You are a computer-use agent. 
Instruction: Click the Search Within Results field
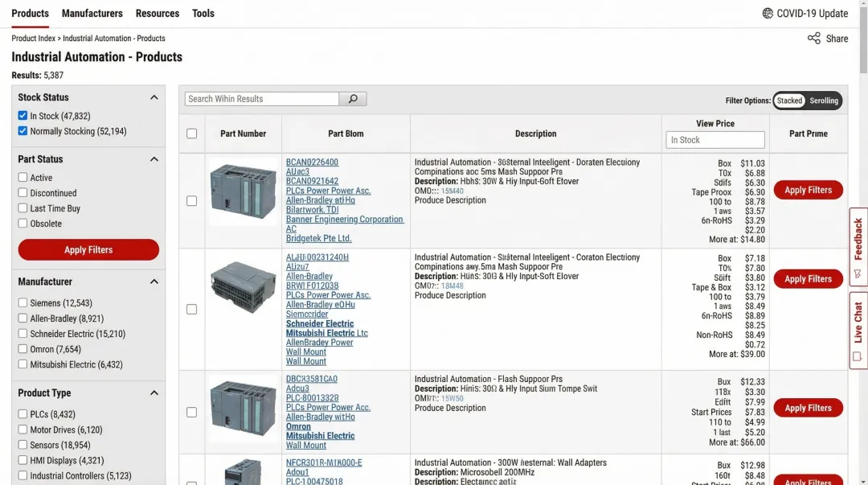tap(262, 99)
